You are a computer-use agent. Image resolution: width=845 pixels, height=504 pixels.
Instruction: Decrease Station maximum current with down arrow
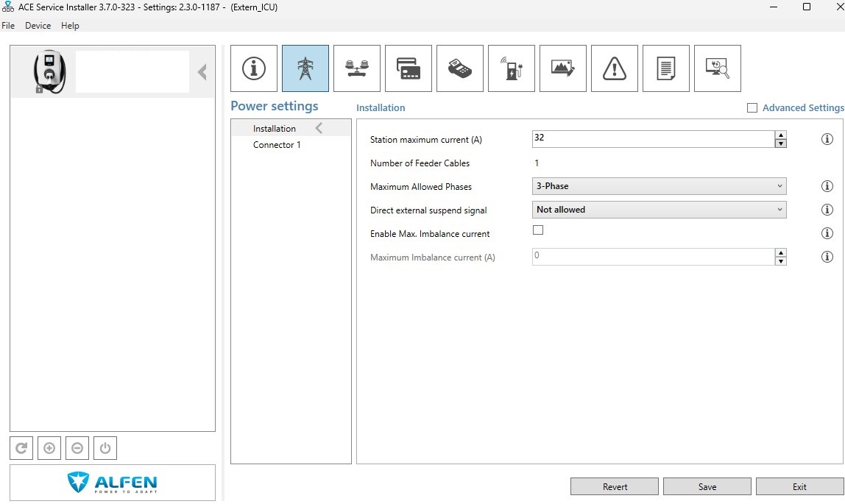pyautogui.click(x=780, y=143)
